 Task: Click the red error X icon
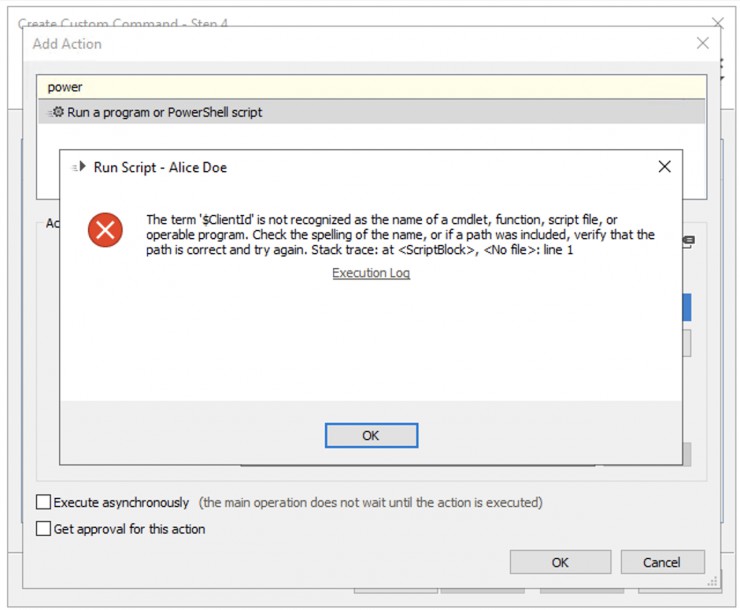pyautogui.click(x=105, y=230)
